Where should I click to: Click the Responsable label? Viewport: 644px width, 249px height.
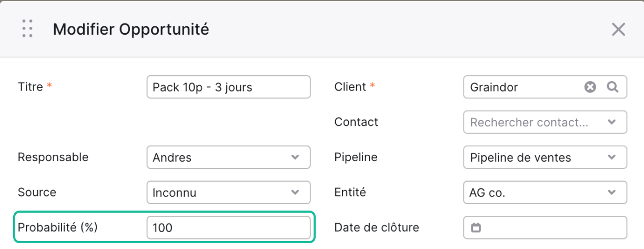pyautogui.click(x=53, y=157)
